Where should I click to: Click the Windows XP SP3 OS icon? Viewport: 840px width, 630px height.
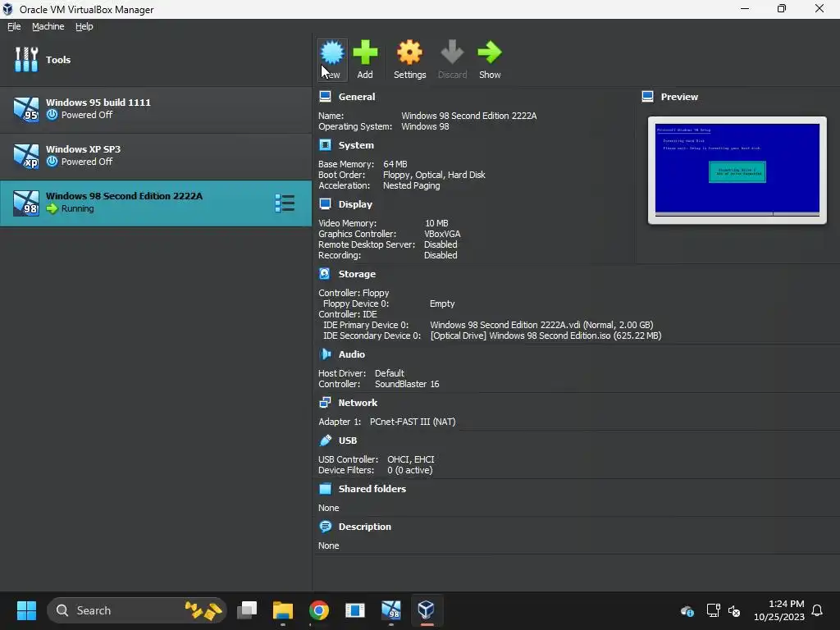click(26, 156)
